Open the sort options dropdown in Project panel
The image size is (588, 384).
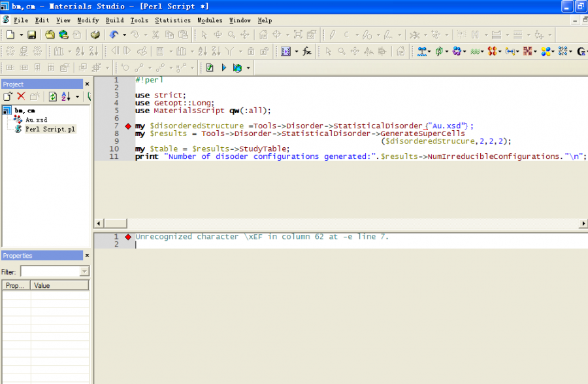[x=77, y=97]
